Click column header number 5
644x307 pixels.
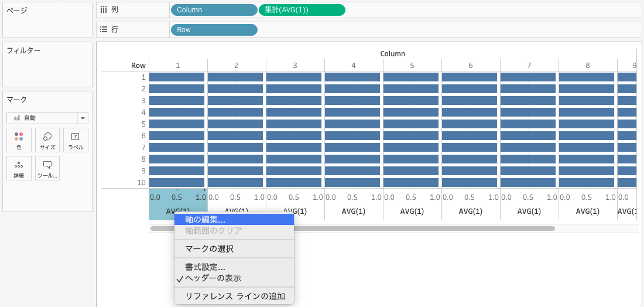tap(412, 66)
